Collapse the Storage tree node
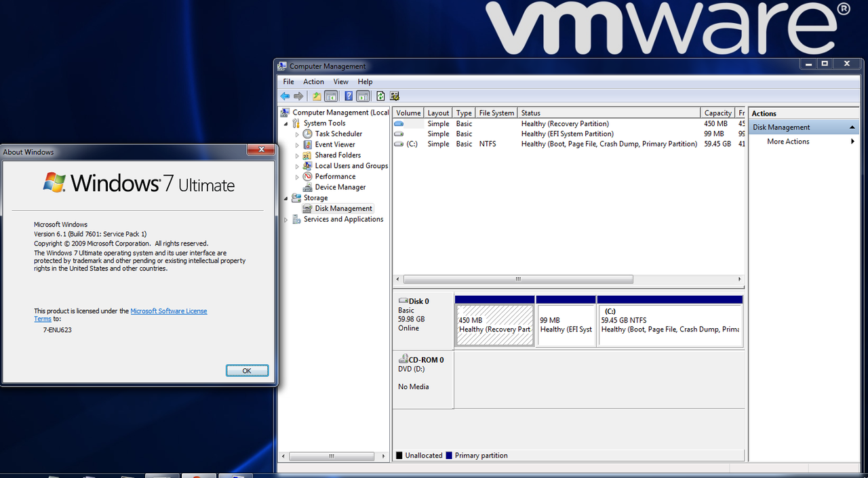This screenshot has height=478, width=868. [286, 198]
